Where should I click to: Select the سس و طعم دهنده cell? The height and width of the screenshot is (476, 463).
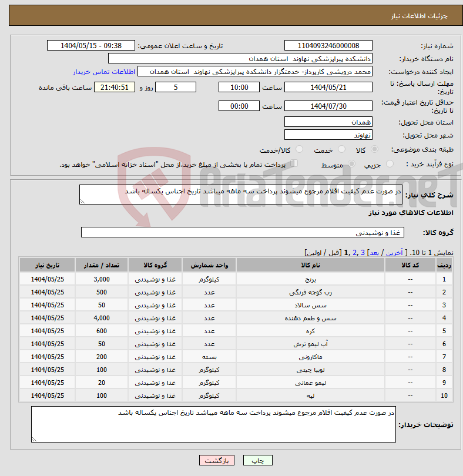click(x=310, y=318)
